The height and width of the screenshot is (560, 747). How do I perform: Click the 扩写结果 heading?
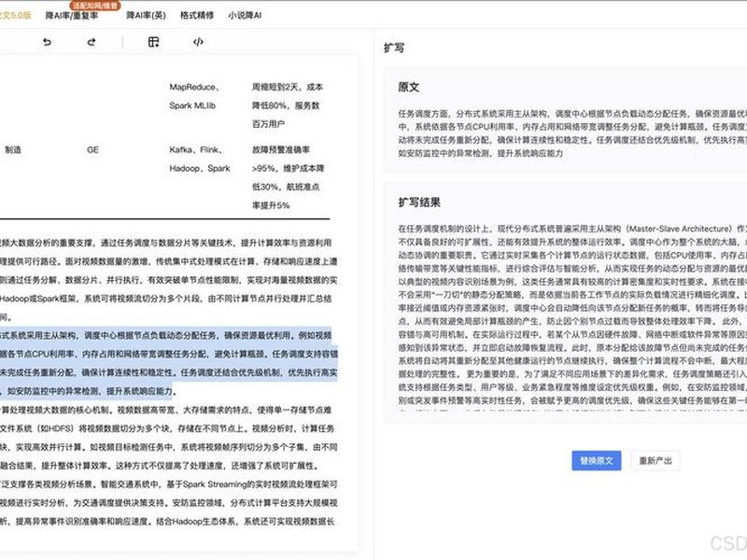pyautogui.click(x=419, y=203)
